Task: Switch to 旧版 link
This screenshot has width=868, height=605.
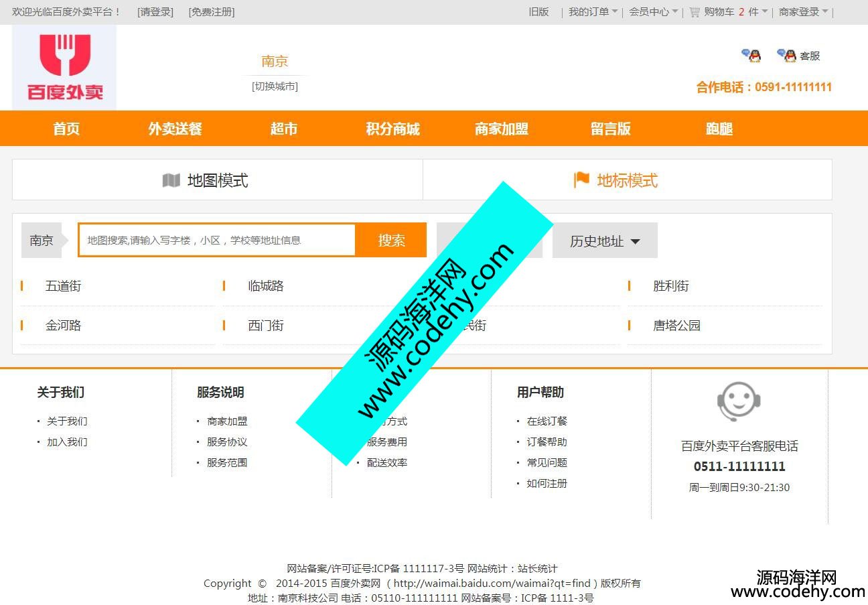Action: (x=538, y=11)
